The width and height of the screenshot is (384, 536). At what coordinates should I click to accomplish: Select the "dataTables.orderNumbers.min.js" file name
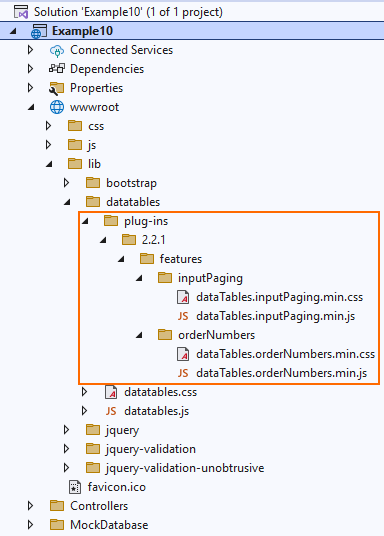pyautogui.click(x=281, y=373)
